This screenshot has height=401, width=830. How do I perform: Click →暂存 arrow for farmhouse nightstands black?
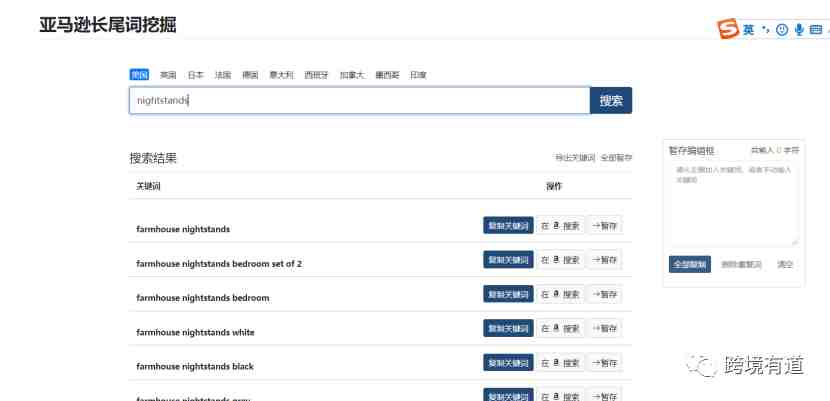[605, 363]
